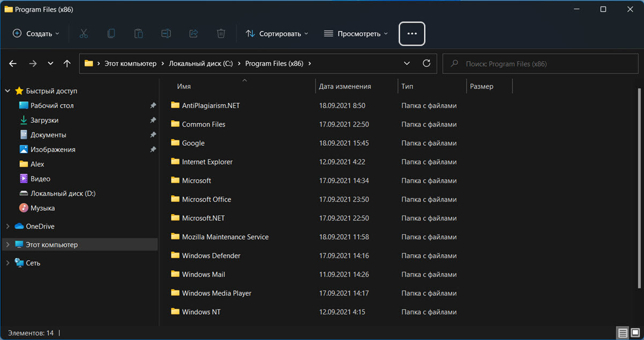Viewport: 644px width, 340px height.
Task: Expand the OneDrive tree node
Action: pyautogui.click(x=8, y=226)
